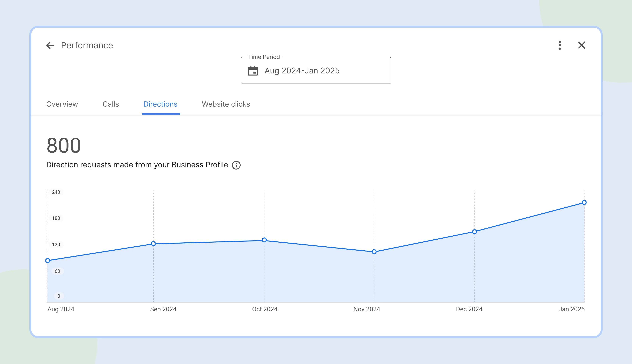Open the Website clicks tab
Viewport: 632px width, 364px height.
pyautogui.click(x=226, y=104)
